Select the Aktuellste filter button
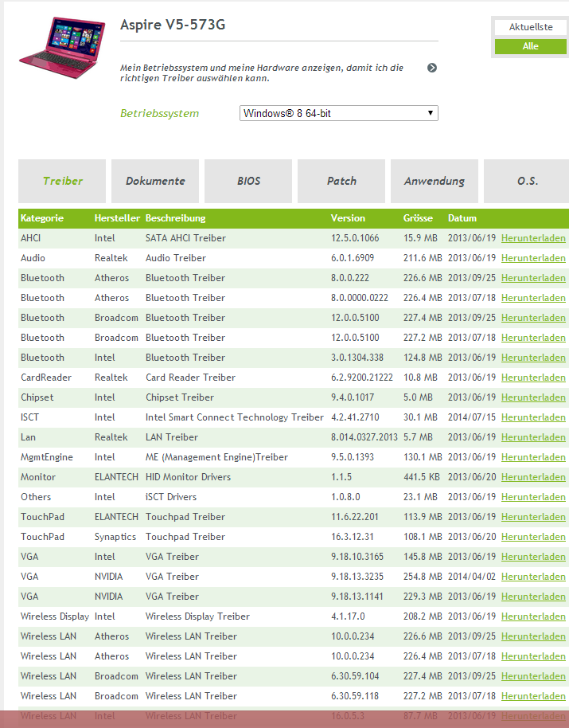The image size is (569, 728). pos(531,27)
